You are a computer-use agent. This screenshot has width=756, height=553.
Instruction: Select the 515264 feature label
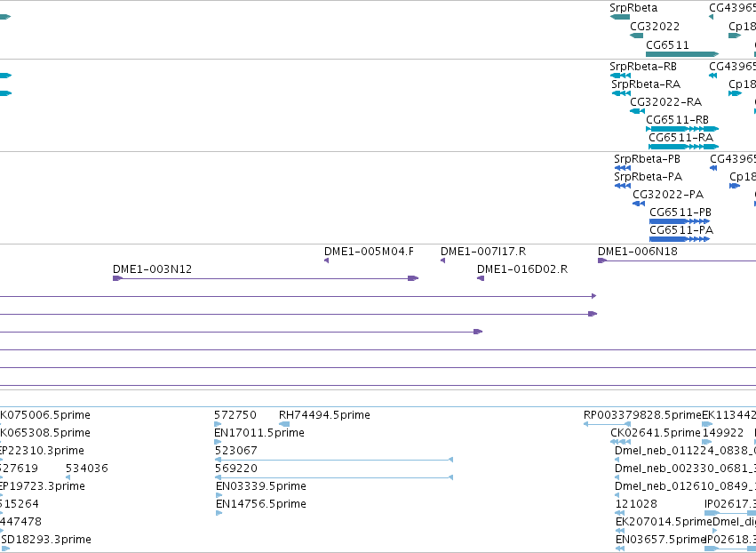(x=20, y=505)
